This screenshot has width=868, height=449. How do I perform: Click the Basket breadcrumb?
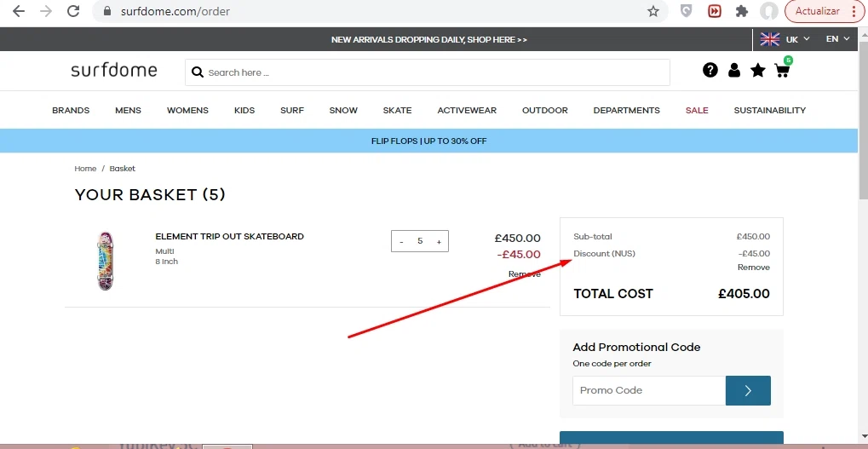click(123, 169)
